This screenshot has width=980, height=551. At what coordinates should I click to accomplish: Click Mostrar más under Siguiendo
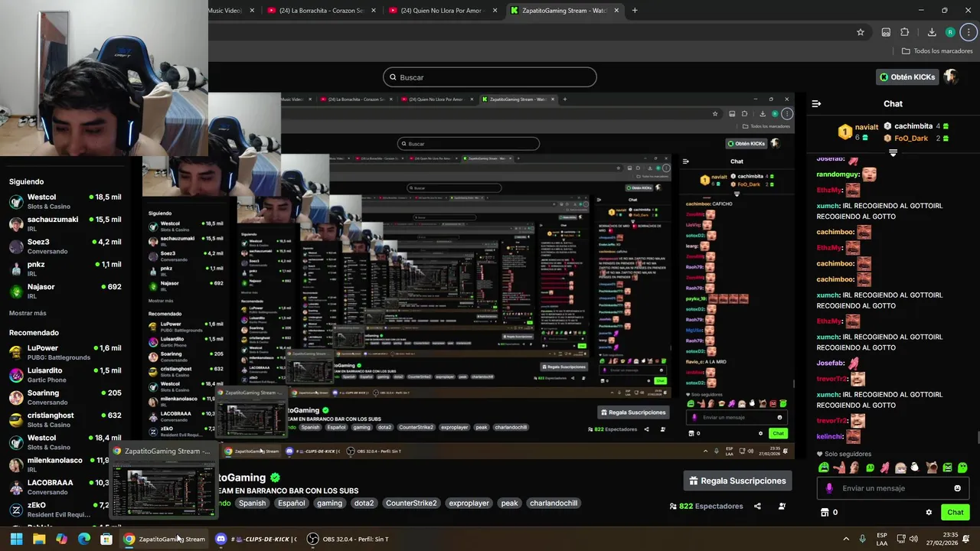28,313
